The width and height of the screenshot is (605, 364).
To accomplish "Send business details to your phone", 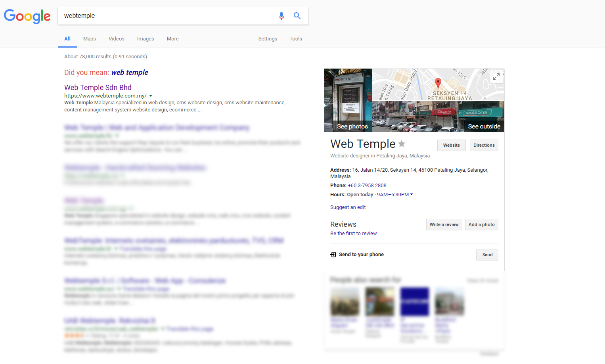I will pyautogui.click(x=487, y=255).
